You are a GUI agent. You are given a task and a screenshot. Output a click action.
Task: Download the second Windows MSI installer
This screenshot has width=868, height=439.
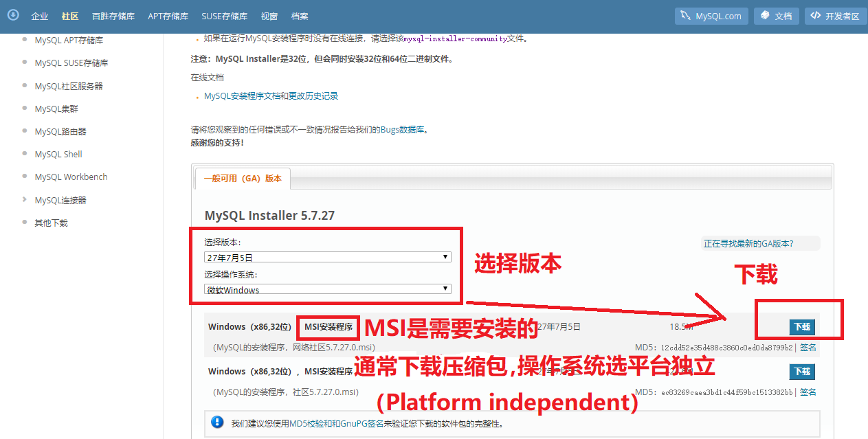click(x=802, y=371)
